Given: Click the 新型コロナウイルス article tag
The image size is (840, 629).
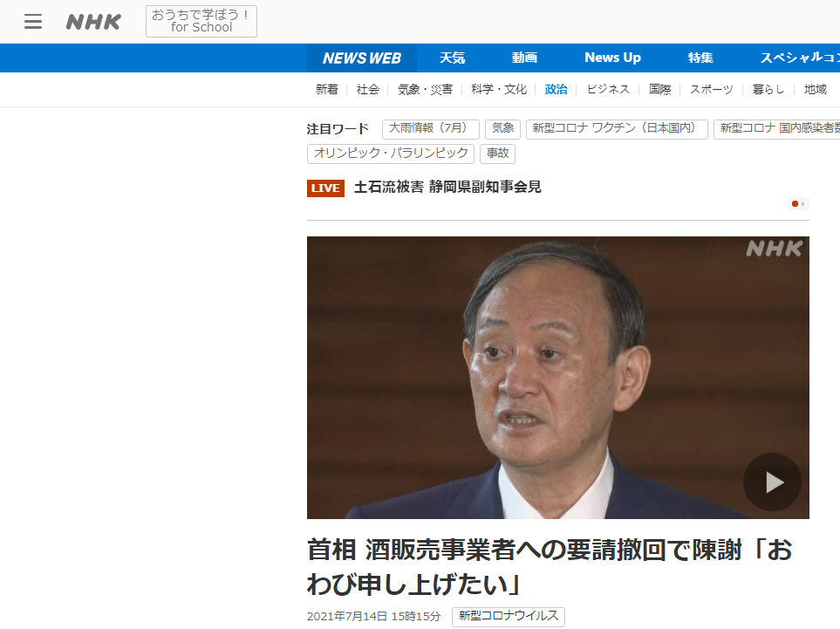Looking at the screenshot, I should pyautogui.click(x=509, y=617).
